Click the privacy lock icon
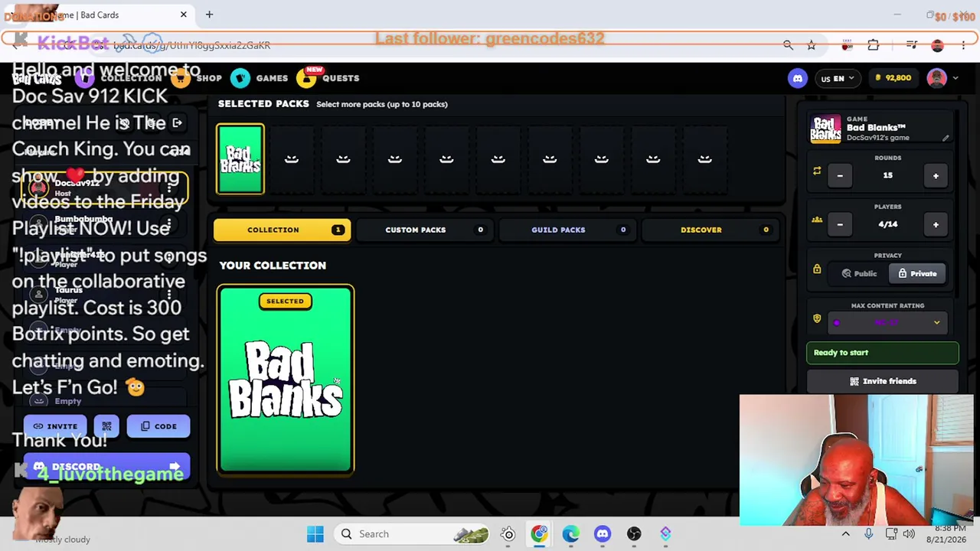Image resolution: width=980 pixels, height=551 pixels. [817, 269]
